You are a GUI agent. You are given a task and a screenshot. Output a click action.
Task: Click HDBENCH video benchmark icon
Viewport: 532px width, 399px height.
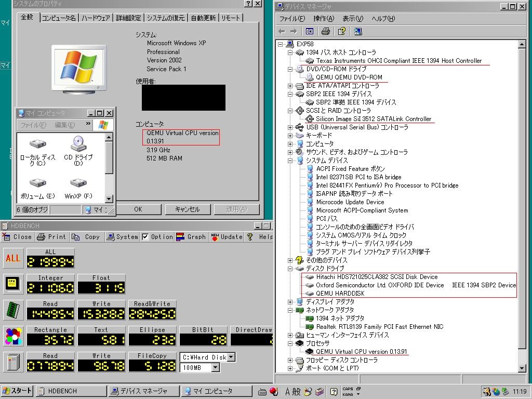coord(13,336)
